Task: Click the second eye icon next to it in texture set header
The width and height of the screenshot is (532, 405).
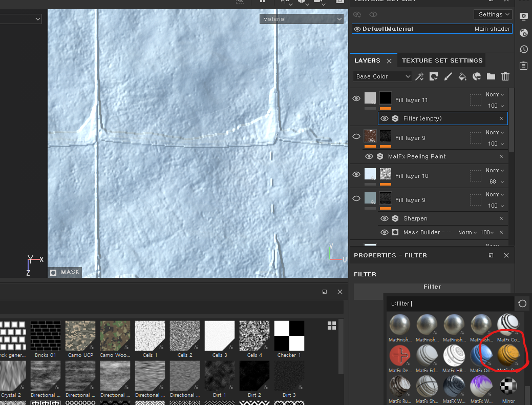Action: pos(373,14)
